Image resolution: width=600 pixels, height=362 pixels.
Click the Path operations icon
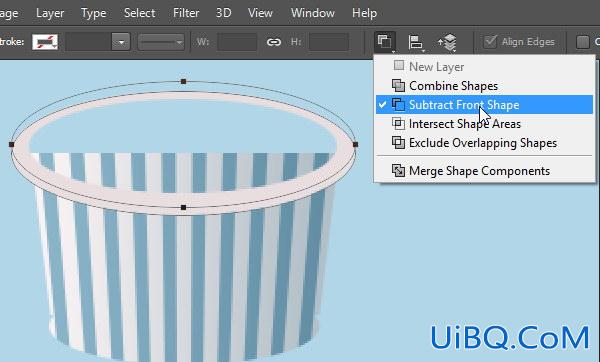click(x=385, y=42)
